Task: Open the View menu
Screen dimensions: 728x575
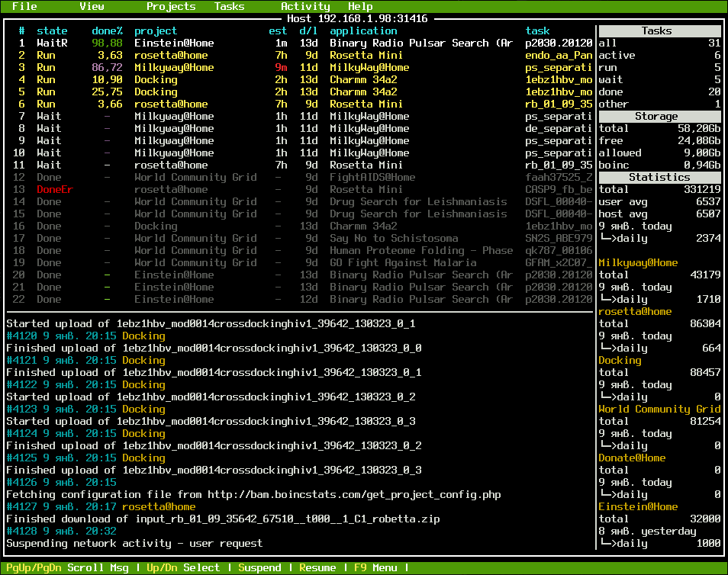Action: pyautogui.click(x=92, y=7)
